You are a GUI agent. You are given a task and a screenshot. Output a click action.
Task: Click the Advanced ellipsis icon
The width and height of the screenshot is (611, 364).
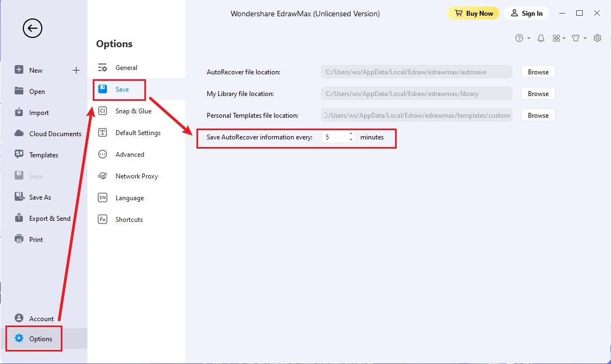point(102,154)
